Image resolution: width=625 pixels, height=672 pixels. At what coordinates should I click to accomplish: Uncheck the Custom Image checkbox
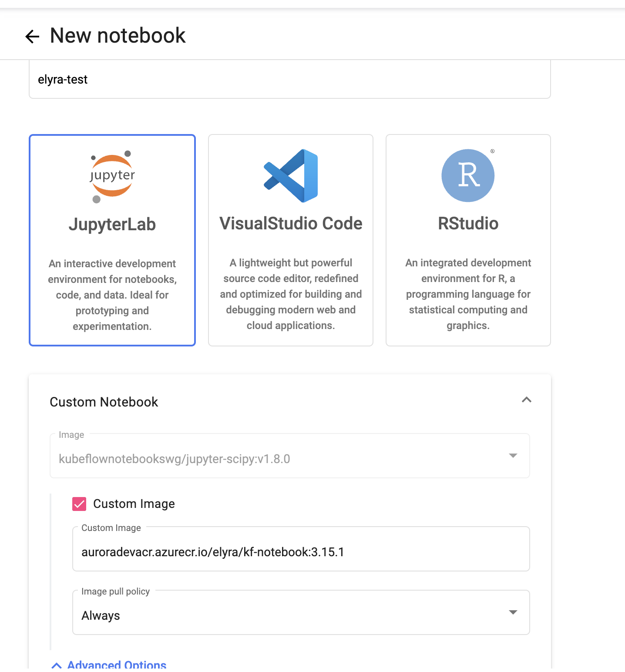79,504
